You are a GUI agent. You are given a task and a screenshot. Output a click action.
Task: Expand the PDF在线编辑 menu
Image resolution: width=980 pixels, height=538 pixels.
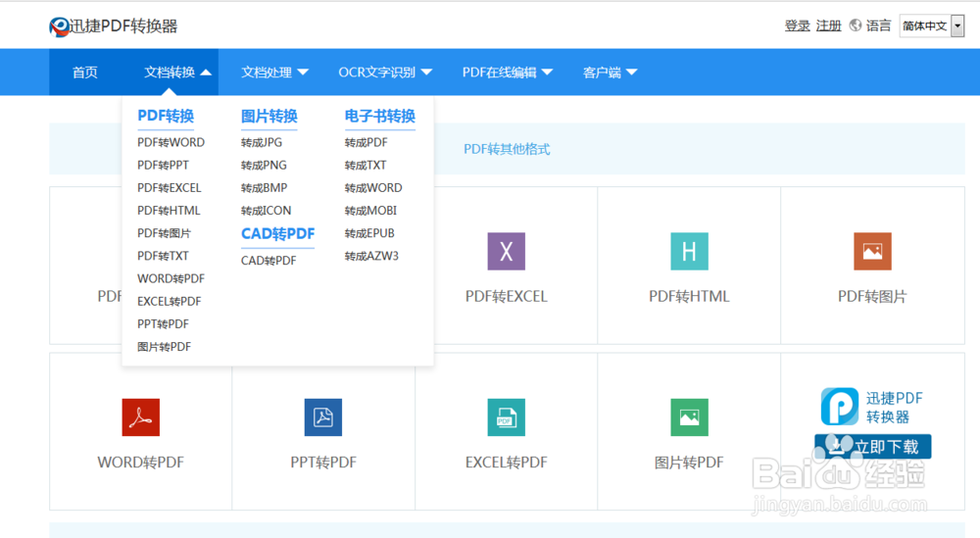(x=508, y=73)
